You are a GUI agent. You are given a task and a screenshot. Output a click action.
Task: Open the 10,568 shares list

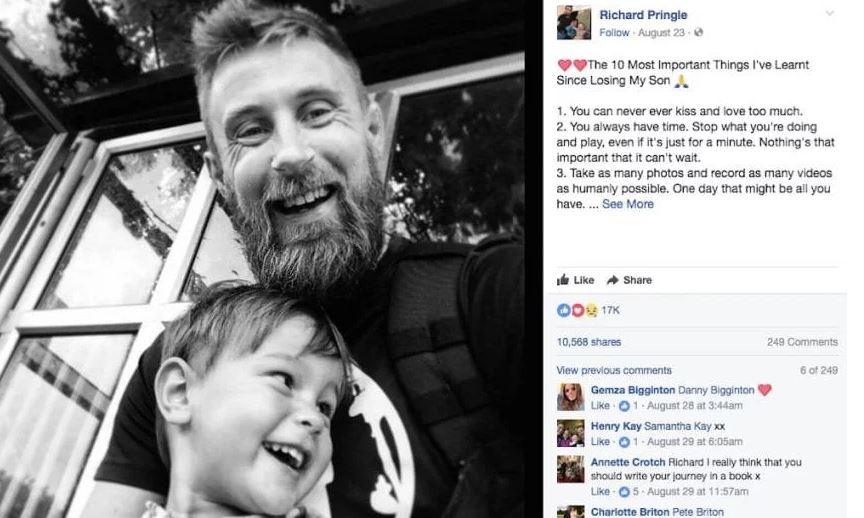pos(588,342)
